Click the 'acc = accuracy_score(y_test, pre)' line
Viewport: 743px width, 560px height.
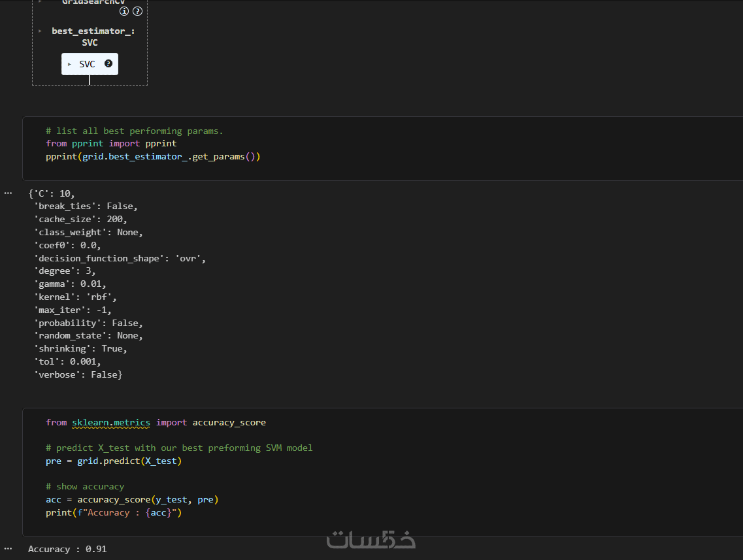tap(132, 499)
